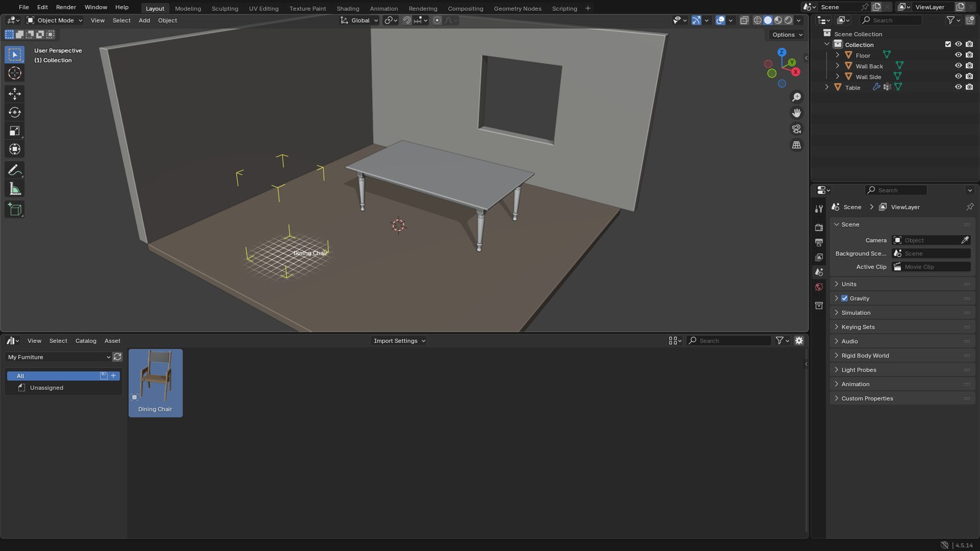Expand the Table item in outliner
The image size is (980, 551).
click(x=827, y=87)
